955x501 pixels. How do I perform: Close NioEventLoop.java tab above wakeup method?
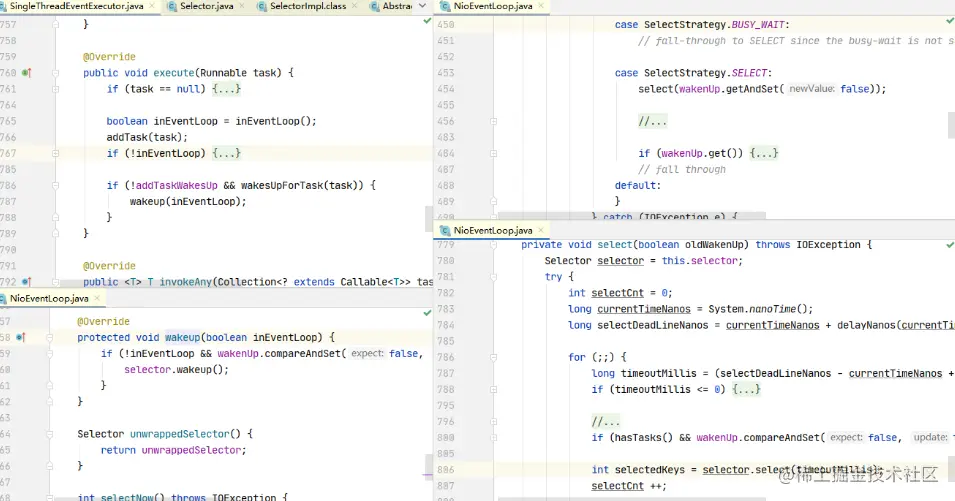tap(97, 298)
